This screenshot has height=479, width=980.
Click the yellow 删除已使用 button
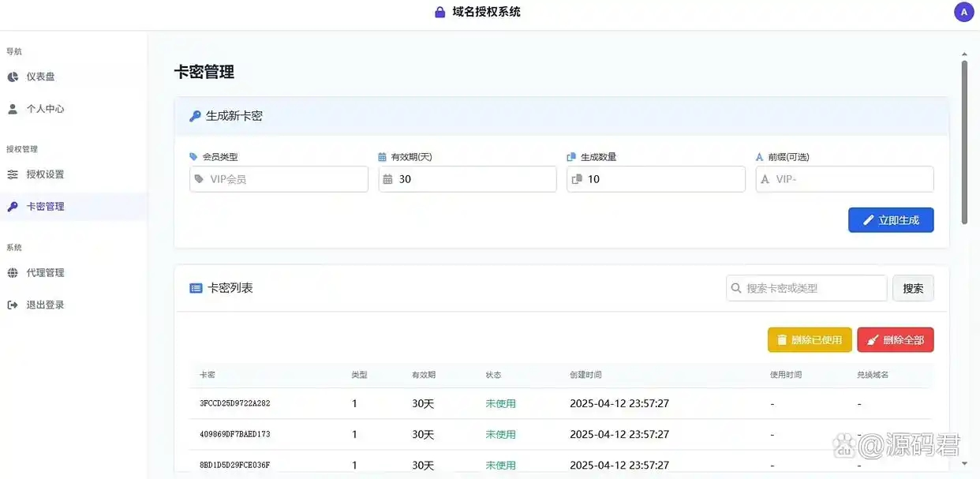click(x=810, y=340)
